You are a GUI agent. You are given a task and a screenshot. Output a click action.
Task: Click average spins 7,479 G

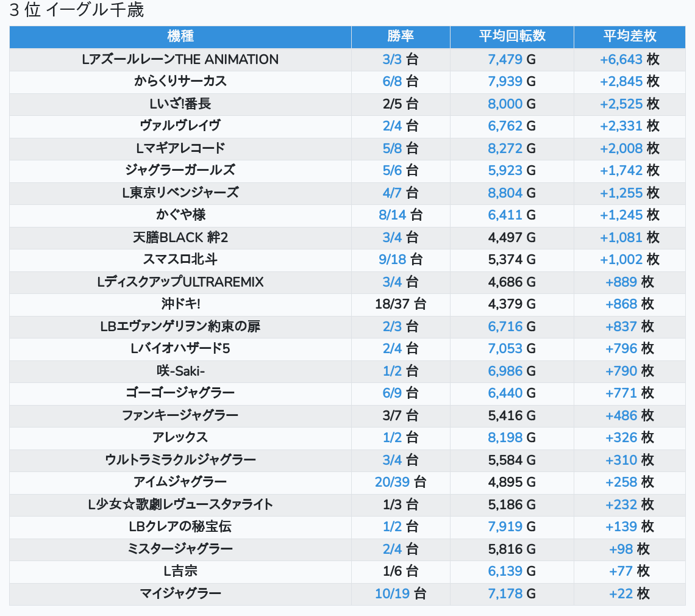click(512, 59)
